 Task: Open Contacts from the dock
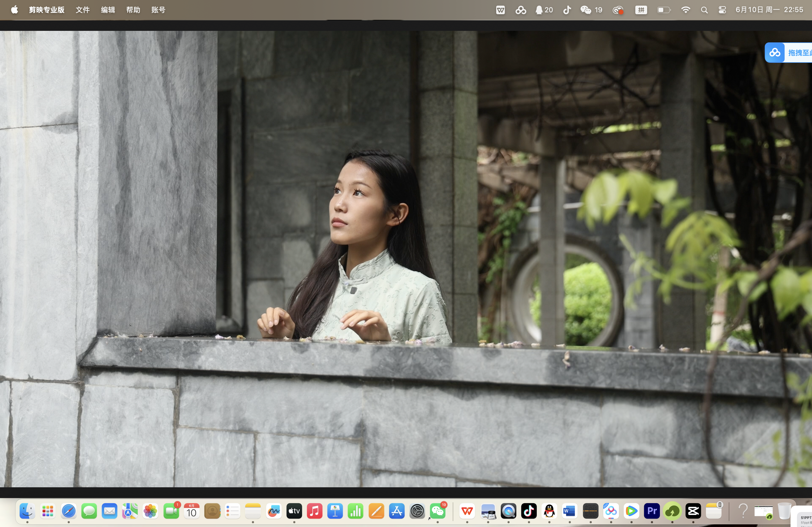tap(212, 511)
